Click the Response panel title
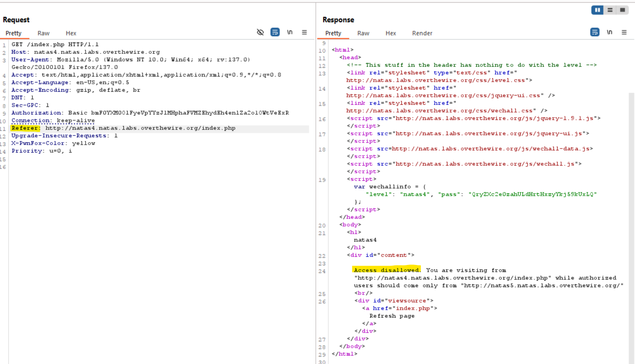 [x=338, y=20]
